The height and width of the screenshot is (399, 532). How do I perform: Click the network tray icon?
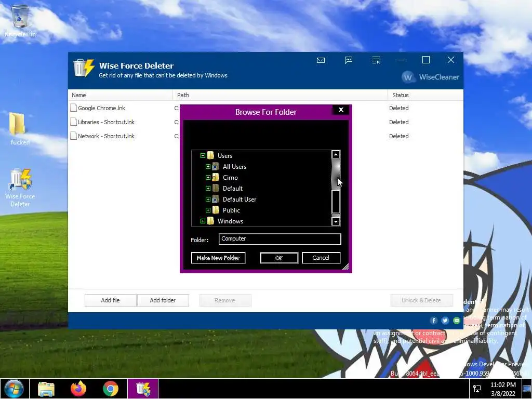coord(477,389)
